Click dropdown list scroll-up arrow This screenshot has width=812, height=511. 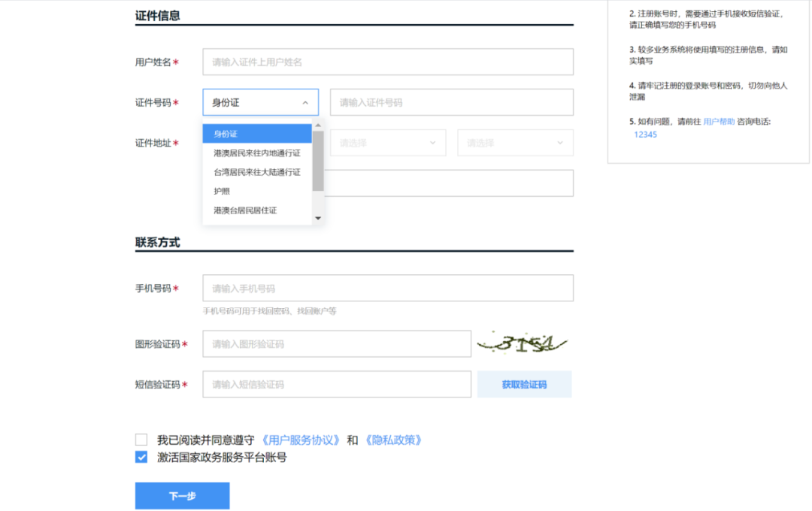(318, 125)
